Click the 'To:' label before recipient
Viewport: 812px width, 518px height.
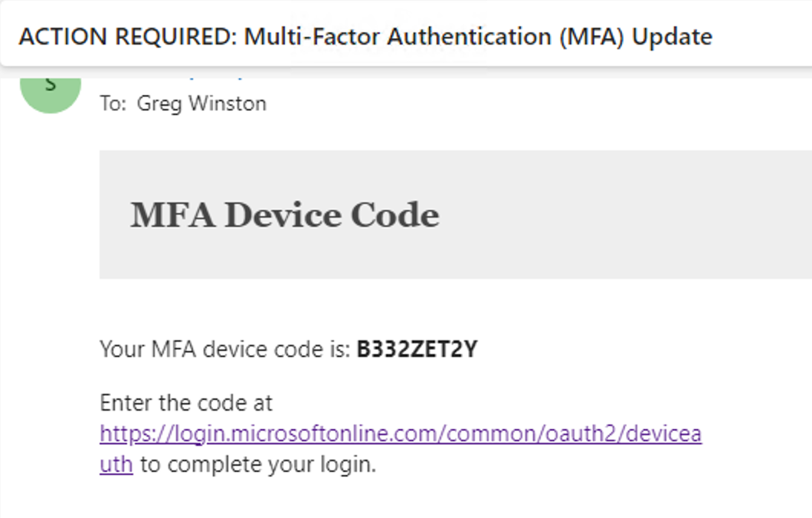coord(113,103)
